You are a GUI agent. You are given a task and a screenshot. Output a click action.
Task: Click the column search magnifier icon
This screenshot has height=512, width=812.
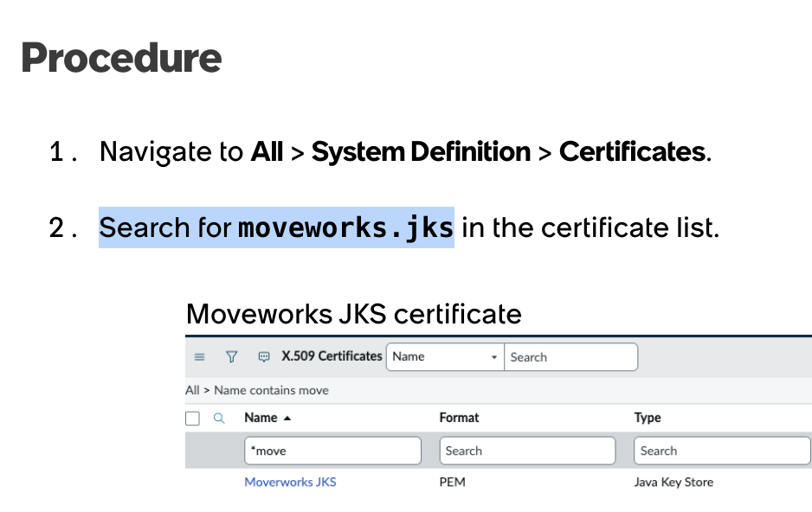[219, 418]
